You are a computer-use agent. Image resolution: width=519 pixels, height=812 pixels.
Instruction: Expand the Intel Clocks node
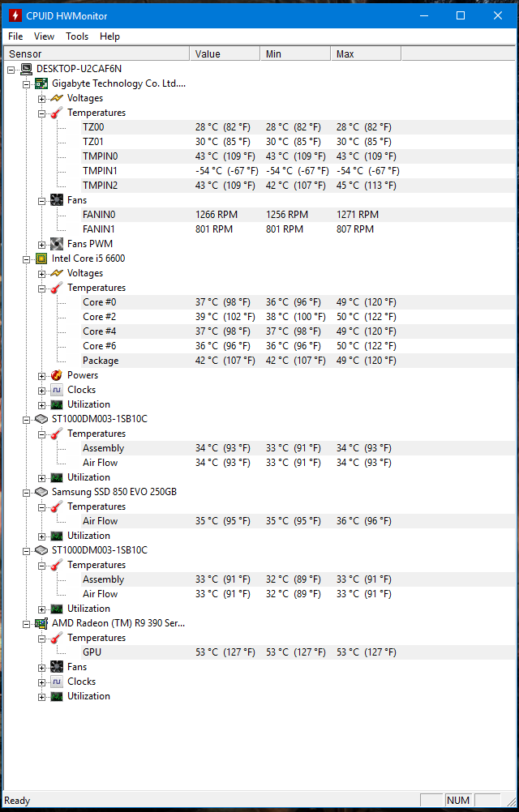click(42, 390)
